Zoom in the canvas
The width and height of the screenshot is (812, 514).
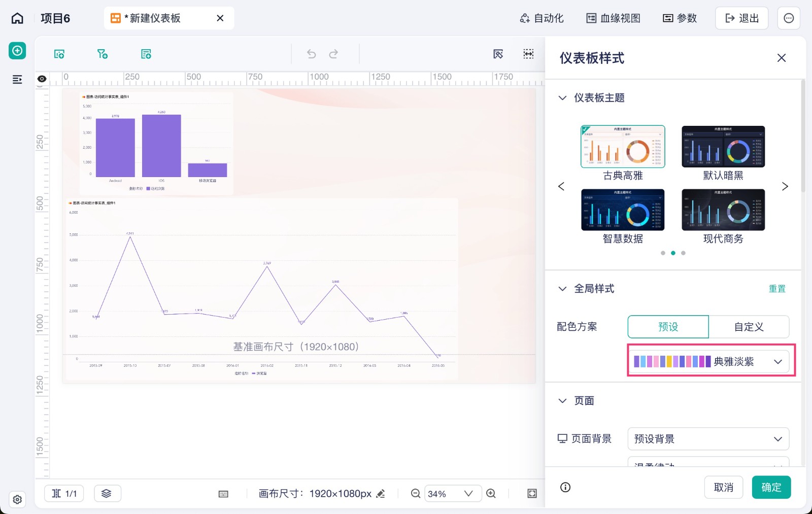tap(491, 493)
